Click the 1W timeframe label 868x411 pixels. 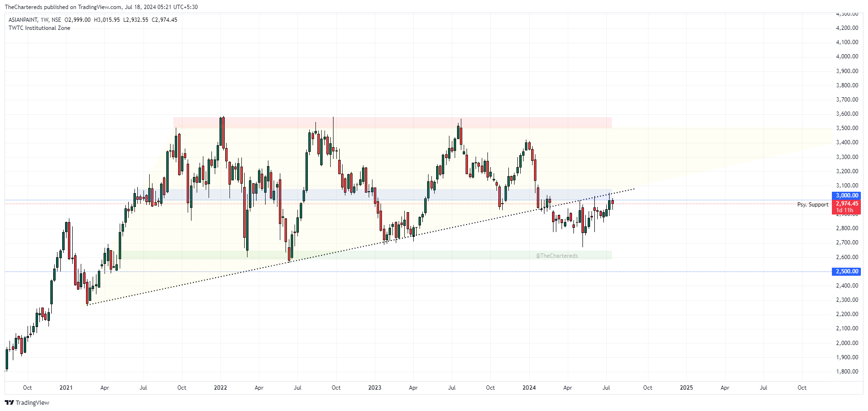pyautogui.click(x=44, y=20)
